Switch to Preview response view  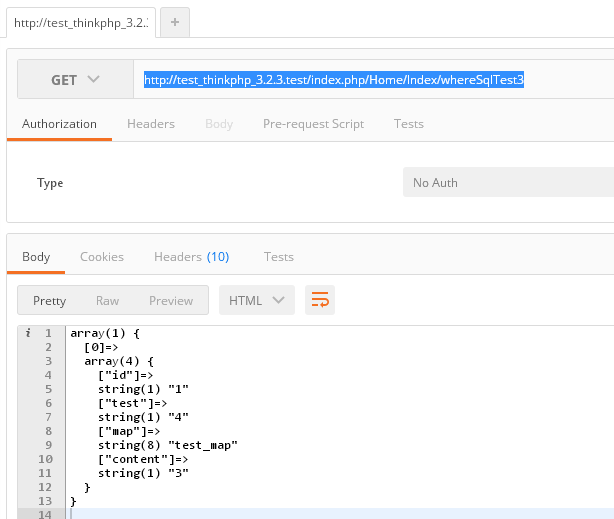171,300
